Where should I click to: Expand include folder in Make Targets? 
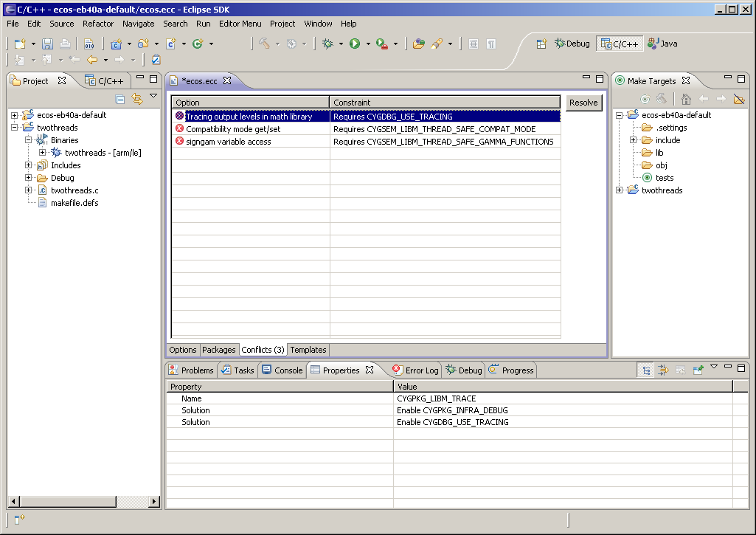tap(633, 140)
